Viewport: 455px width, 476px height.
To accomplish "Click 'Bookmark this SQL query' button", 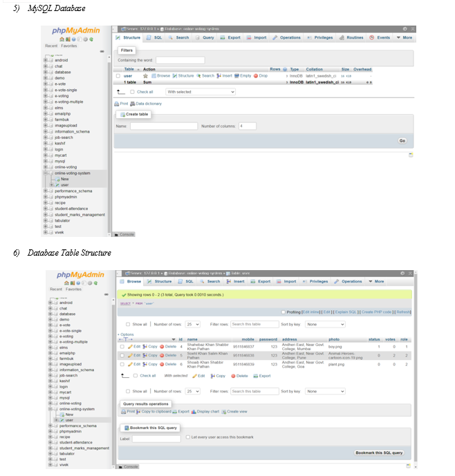I will pyautogui.click(x=379, y=453).
